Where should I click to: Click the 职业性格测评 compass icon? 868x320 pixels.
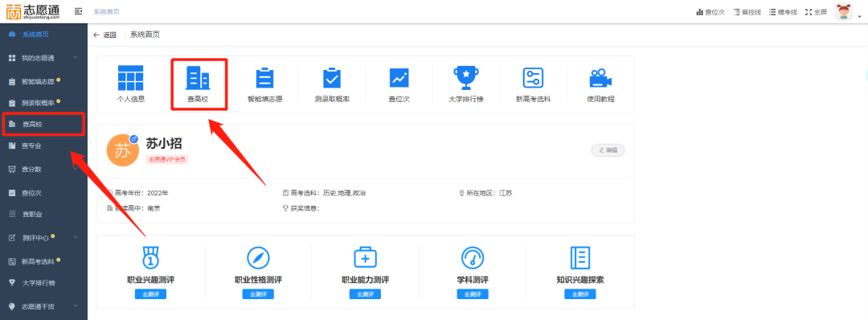258,257
